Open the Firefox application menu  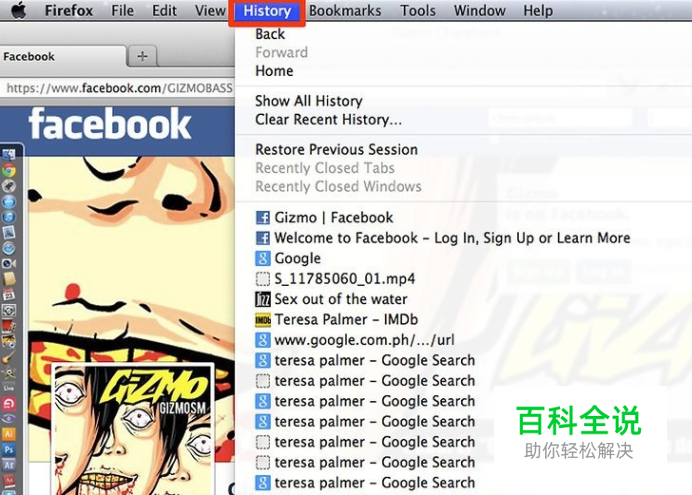69,10
